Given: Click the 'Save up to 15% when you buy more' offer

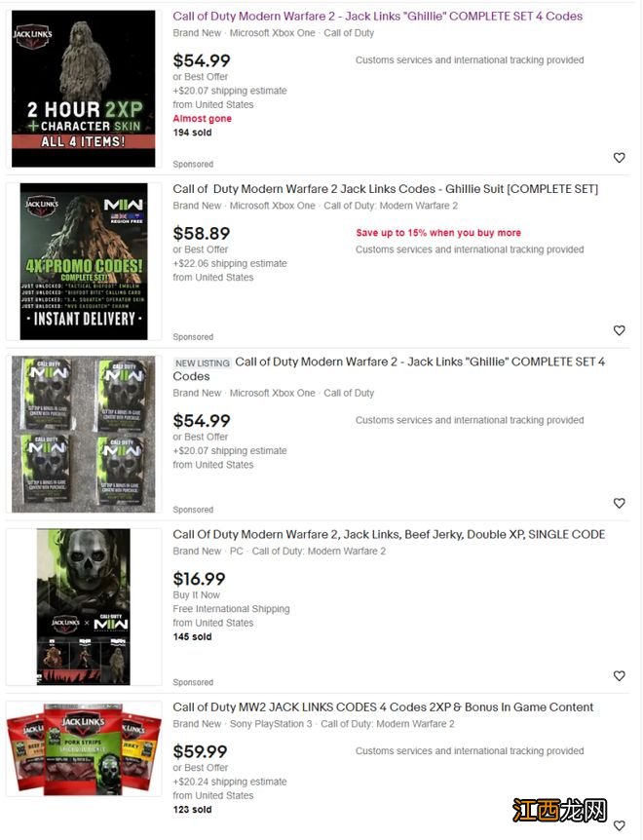Looking at the screenshot, I should 438,233.
